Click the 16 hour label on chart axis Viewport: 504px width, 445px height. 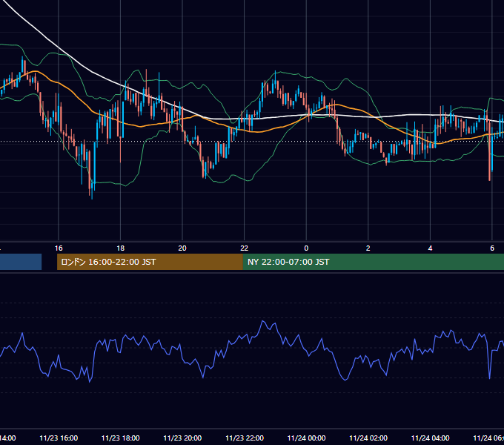tap(59, 248)
